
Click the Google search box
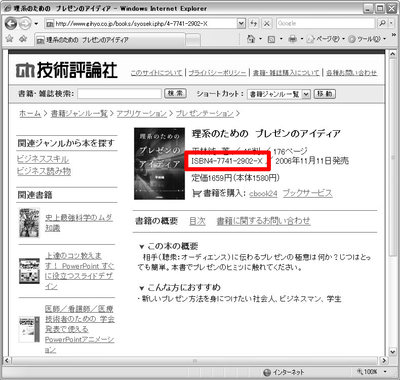click(325, 23)
